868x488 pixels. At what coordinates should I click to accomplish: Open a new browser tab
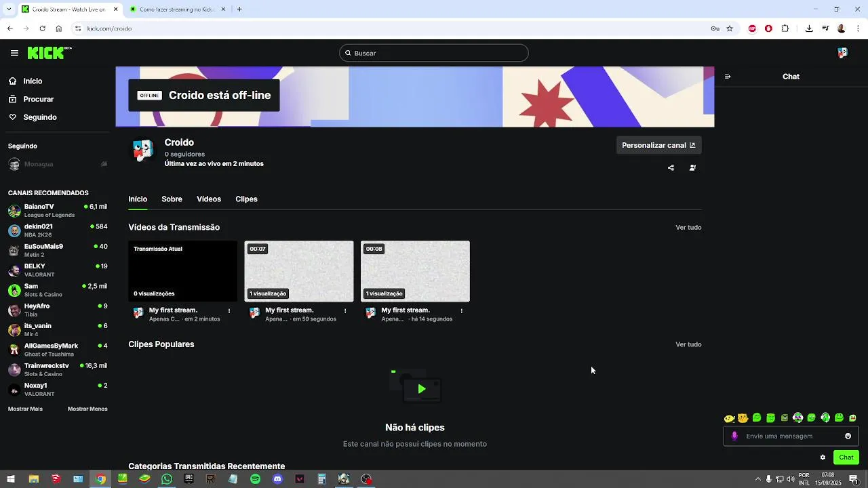pyautogui.click(x=239, y=9)
